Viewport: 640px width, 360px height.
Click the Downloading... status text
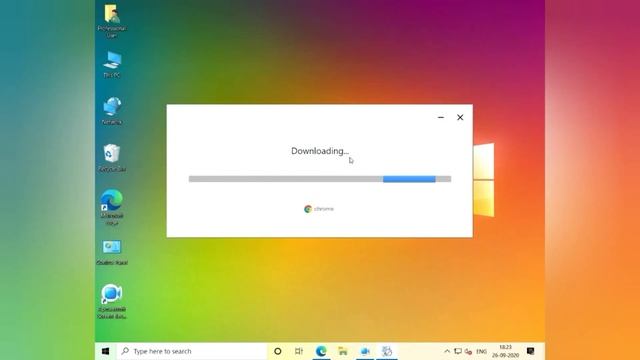[320, 151]
